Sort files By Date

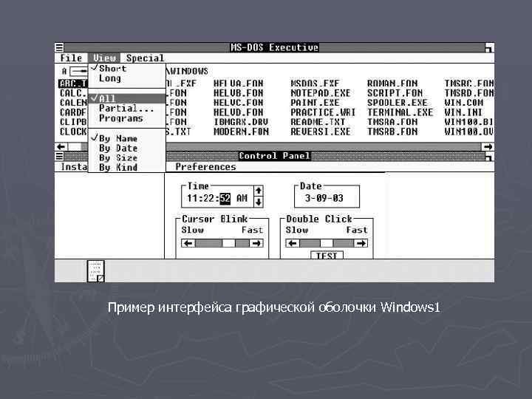127,149
